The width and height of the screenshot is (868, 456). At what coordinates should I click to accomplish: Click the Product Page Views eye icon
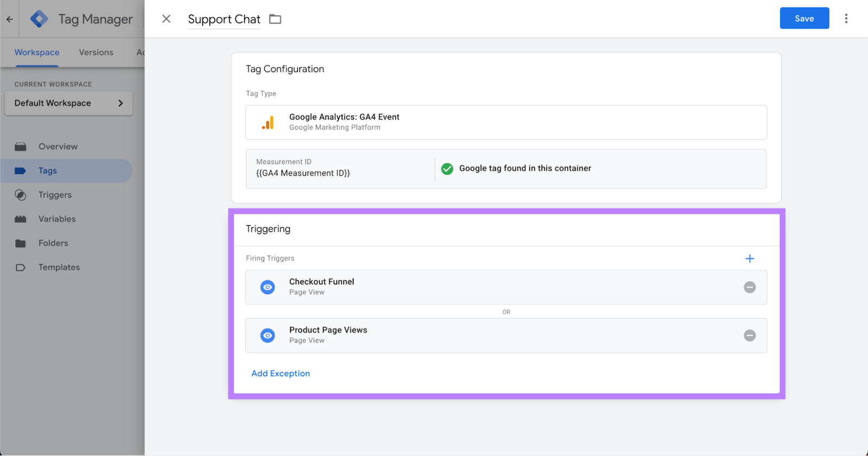267,335
